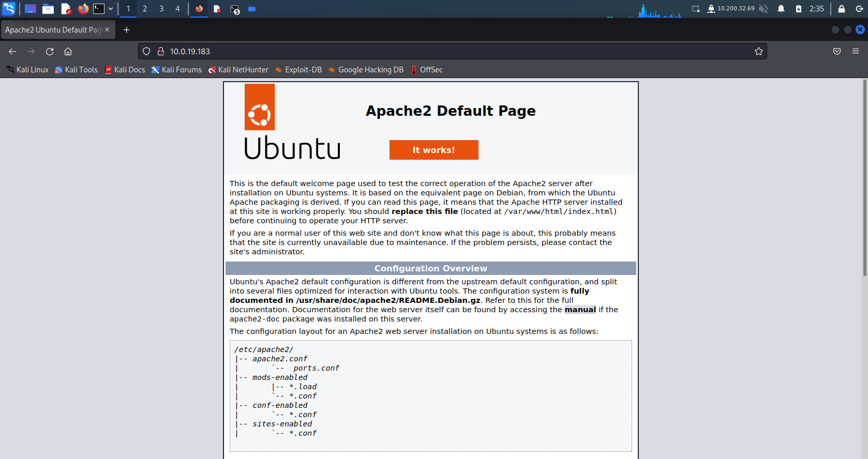Open a new browser tab
The width and height of the screenshot is (868, 459).
point(126,30)
